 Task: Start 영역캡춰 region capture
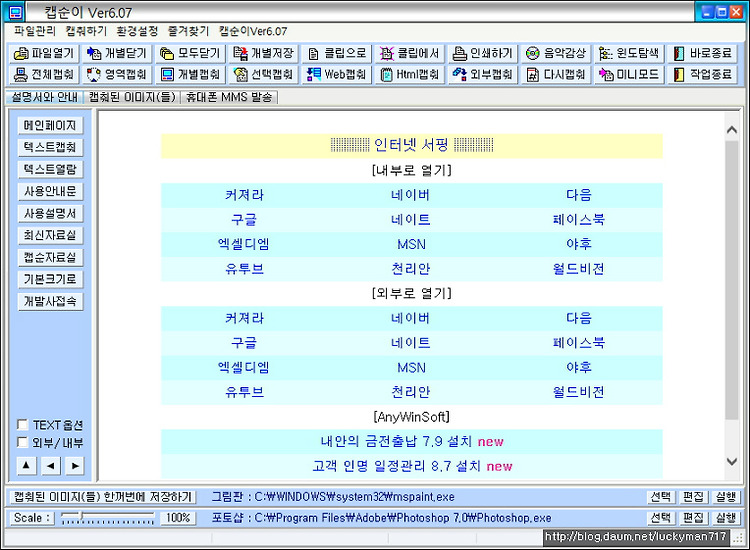click(x=117, y=74)
